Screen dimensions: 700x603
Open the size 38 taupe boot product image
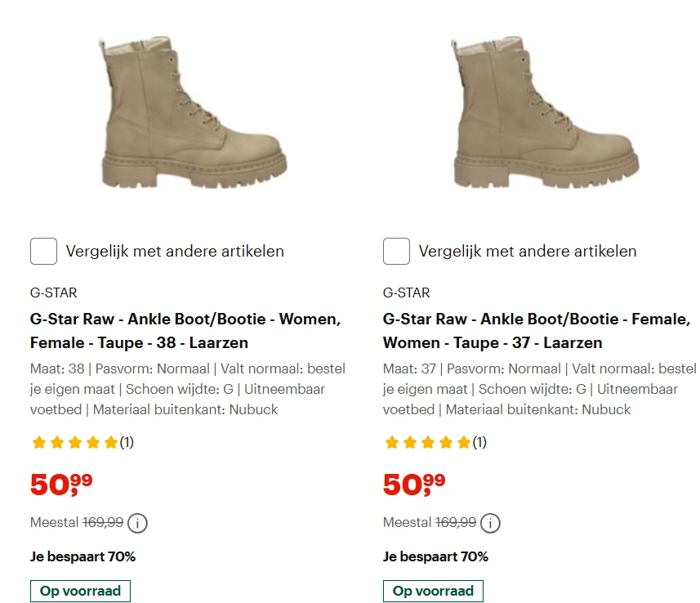[x=192, y=114]
